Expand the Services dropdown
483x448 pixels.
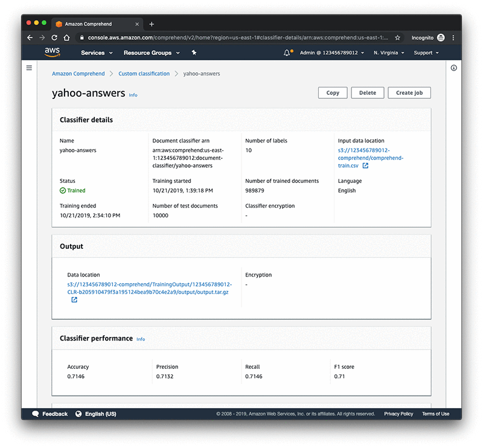tap(97, 53)
